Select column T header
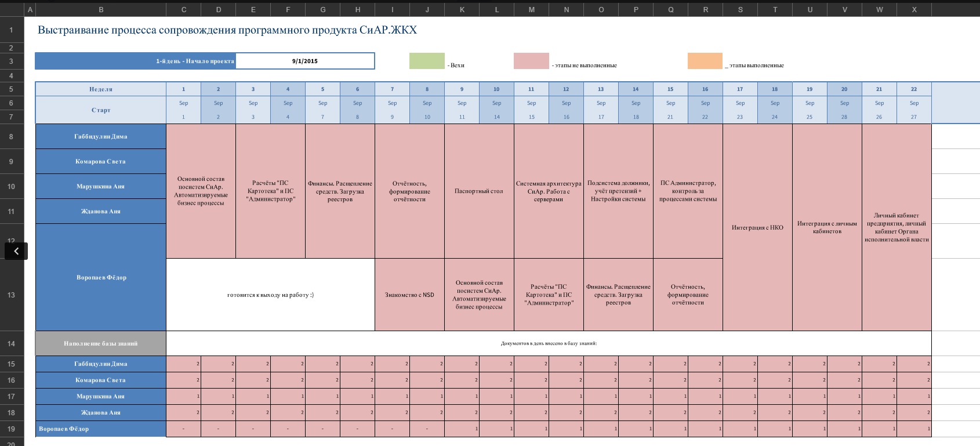This screenshot has height=446, width=980. coord(775,9)
